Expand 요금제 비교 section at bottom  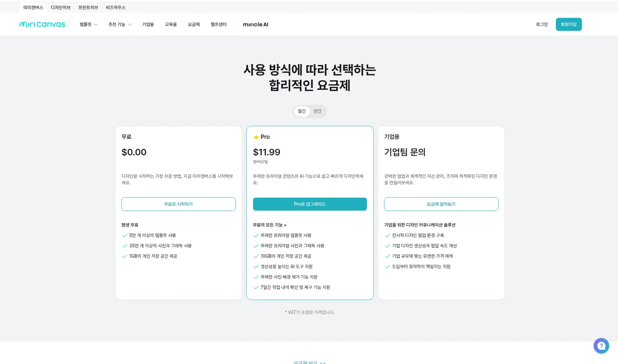(x=309, y=362)
